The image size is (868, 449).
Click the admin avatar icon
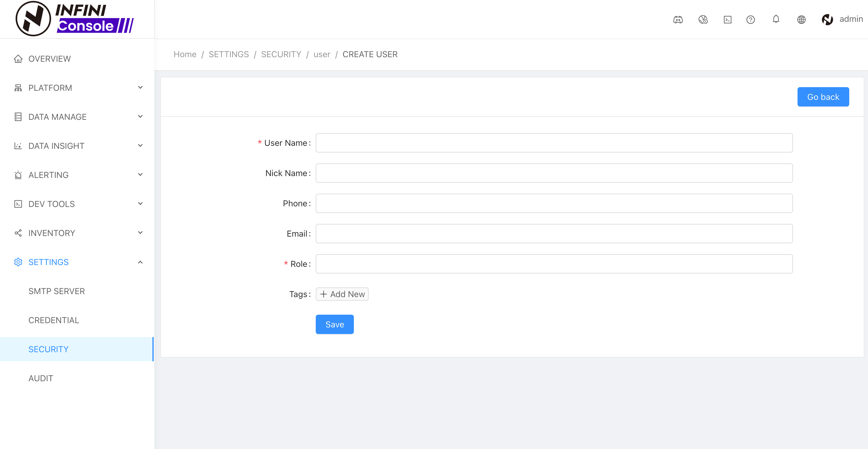[827, 20]
